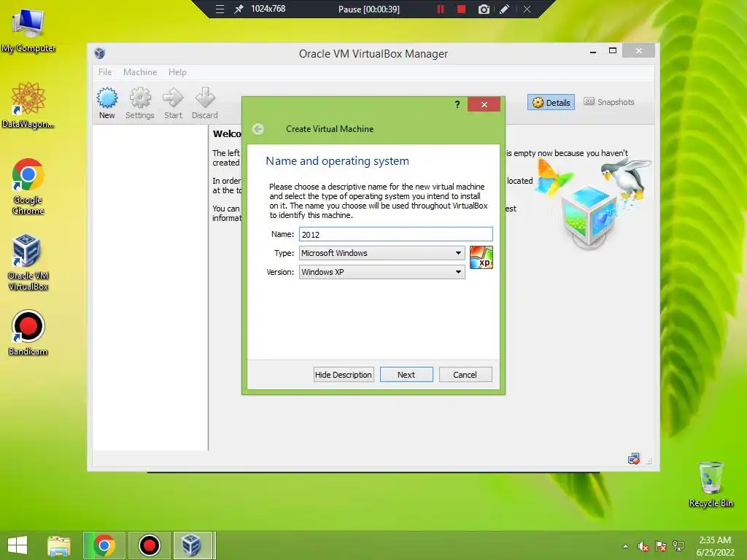Click the help question mark in dialog
This screenshot has height=560, width=747.
click(x=457, y=104)
